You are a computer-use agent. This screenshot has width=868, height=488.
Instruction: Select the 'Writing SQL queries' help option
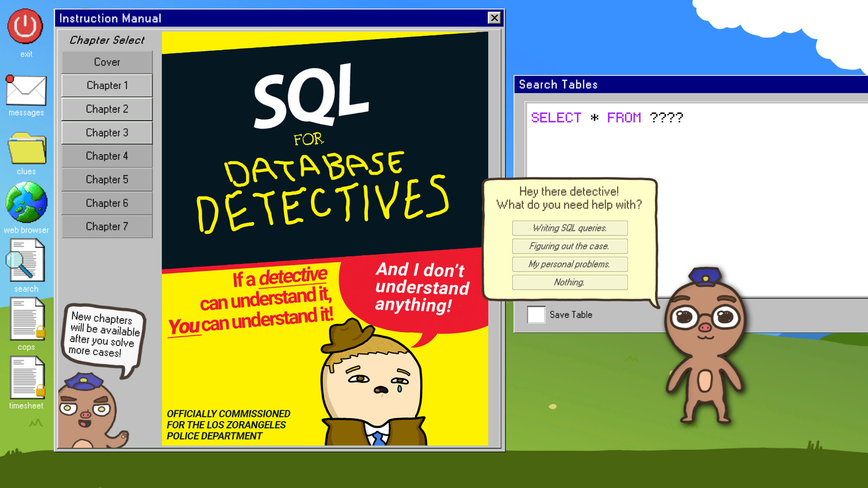[x=570, y=228]
